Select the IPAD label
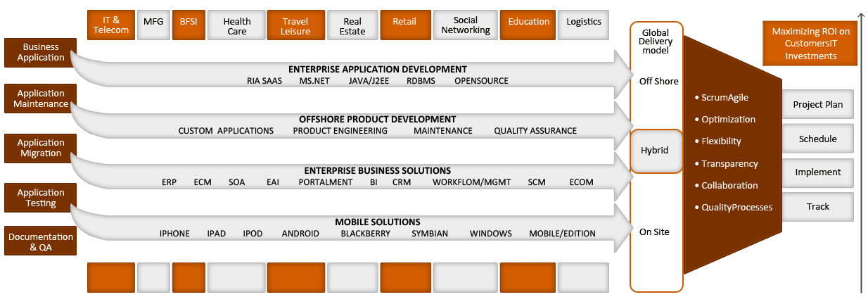868x304 pixels. (217, 234)
